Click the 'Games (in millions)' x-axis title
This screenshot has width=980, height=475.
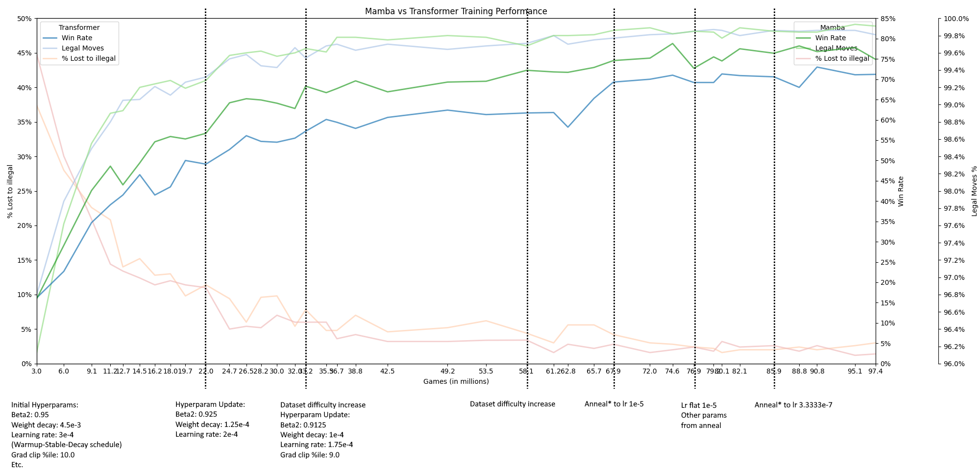pos(456,381)
